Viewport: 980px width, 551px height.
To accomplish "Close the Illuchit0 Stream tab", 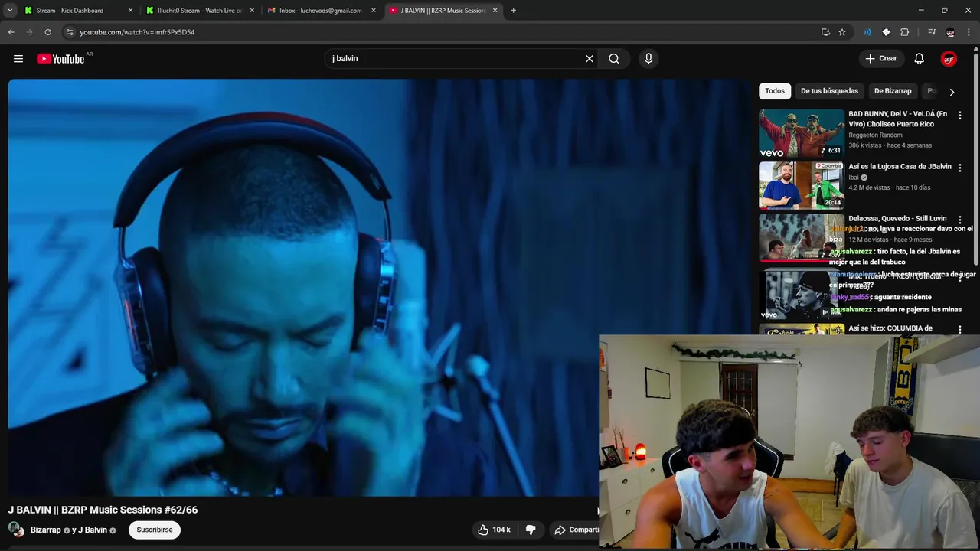I will pos(252,11).
